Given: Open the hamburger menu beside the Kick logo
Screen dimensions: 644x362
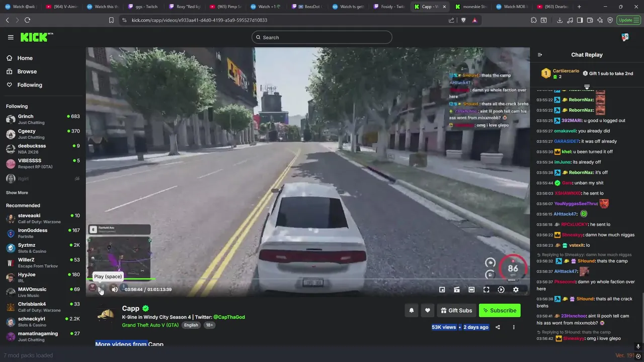Looking at the screenshot, I should pos(11,37).
